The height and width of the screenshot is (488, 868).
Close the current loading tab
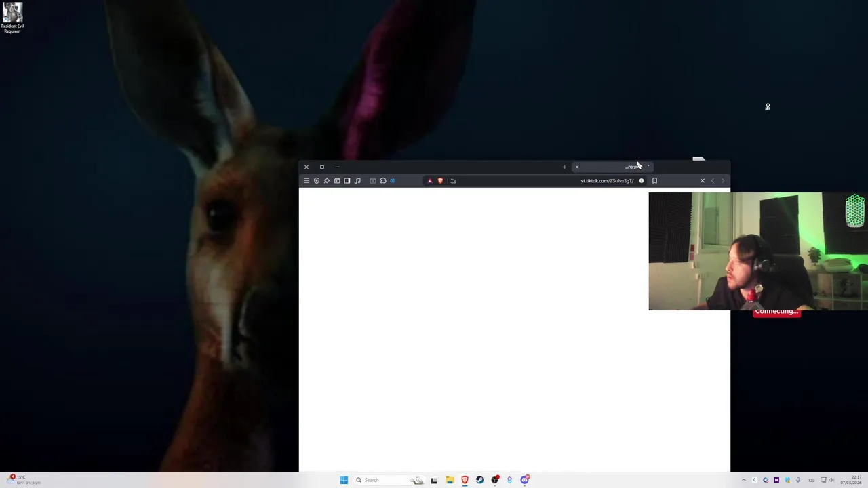[577, 167]
